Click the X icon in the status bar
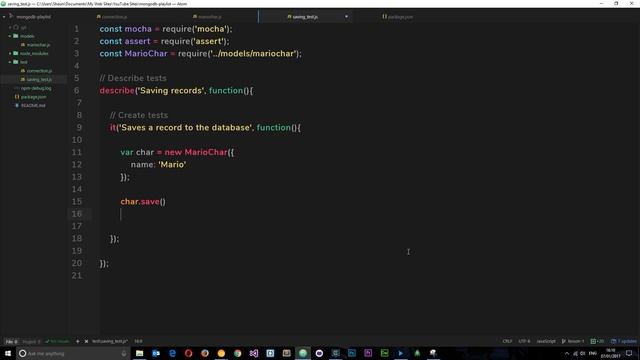This screenshot has height=360, width=640. click(86, 341)
